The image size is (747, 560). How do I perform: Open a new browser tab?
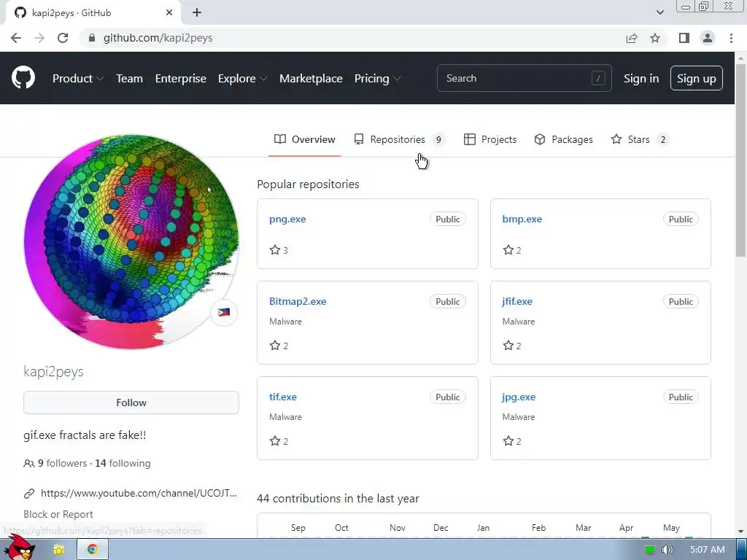[x=197, y=13]
